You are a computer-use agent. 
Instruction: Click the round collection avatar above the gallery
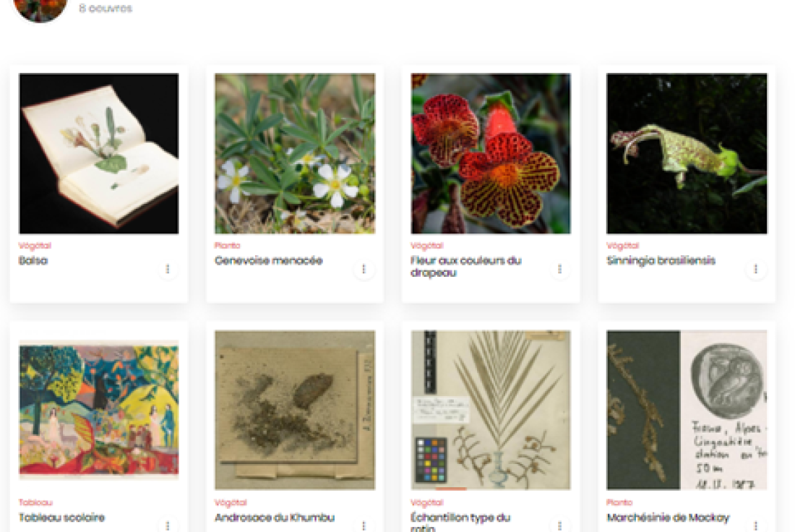(x=40, y=8)
